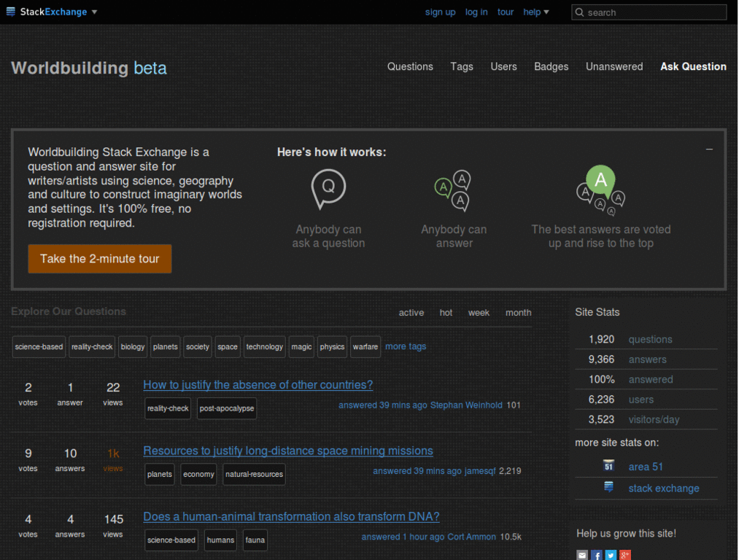Screen dimensions: 747x560
Task: Open the tour link in top bar
Action: coord(505,12)
